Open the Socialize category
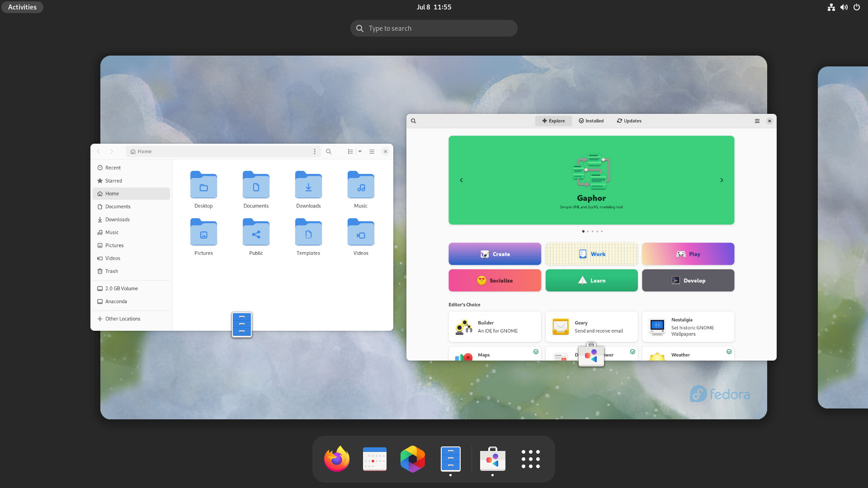The image size is (868, 488). (495, 281)
